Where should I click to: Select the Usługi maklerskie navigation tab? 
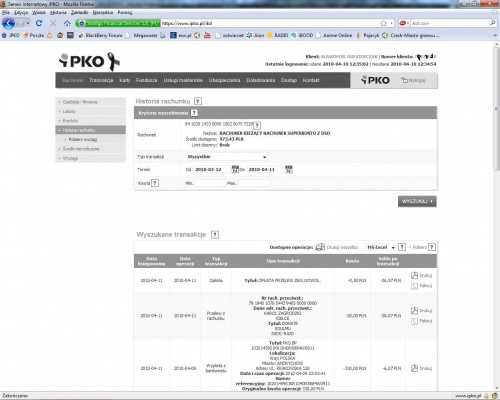pos(183,80)
